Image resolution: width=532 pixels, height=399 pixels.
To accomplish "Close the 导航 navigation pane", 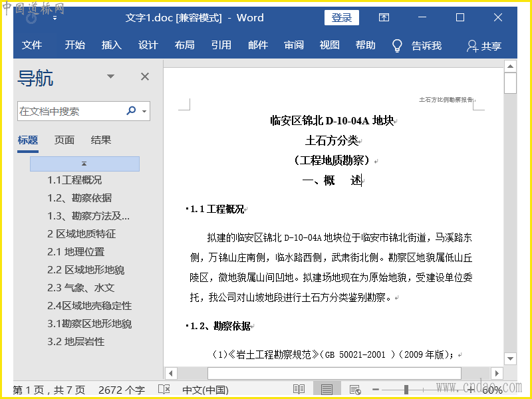I will pyautogui.click(x=145, y=76).
